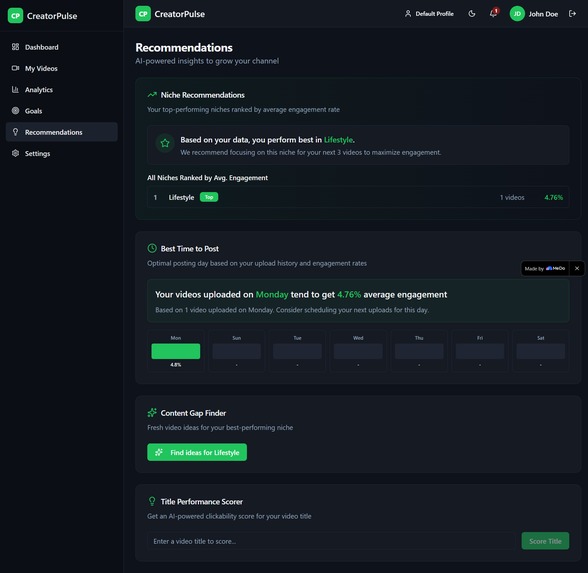Click the Goals target icon
This screenshot has width=588, height=573.
[x=15, y=111]
